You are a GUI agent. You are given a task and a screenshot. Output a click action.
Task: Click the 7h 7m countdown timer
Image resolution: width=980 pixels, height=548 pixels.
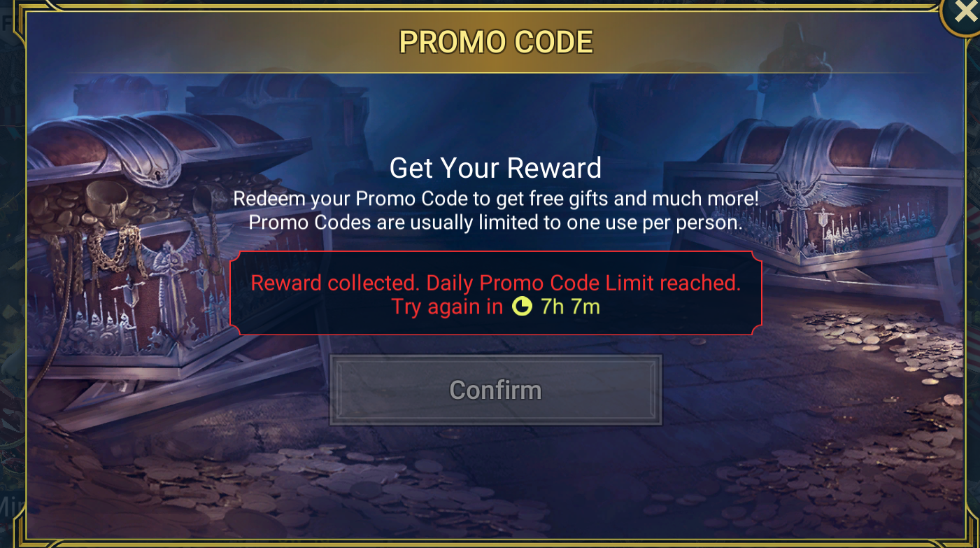[570, 307]
